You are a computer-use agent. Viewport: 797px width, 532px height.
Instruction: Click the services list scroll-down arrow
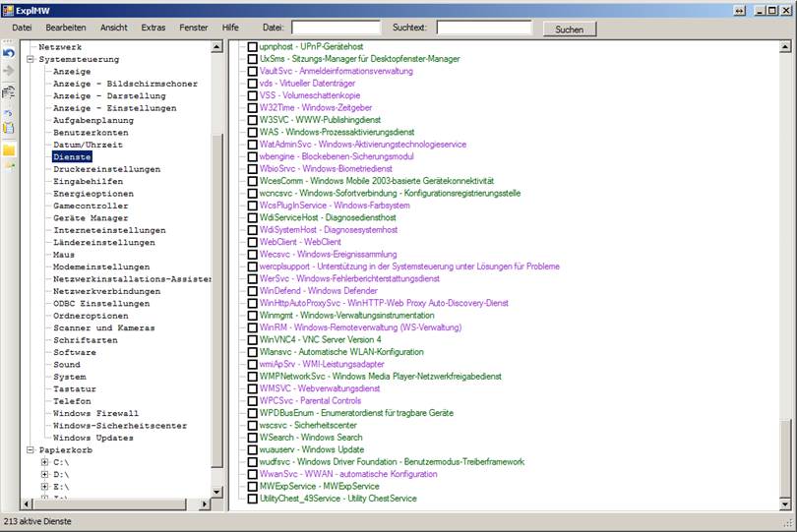785,504
